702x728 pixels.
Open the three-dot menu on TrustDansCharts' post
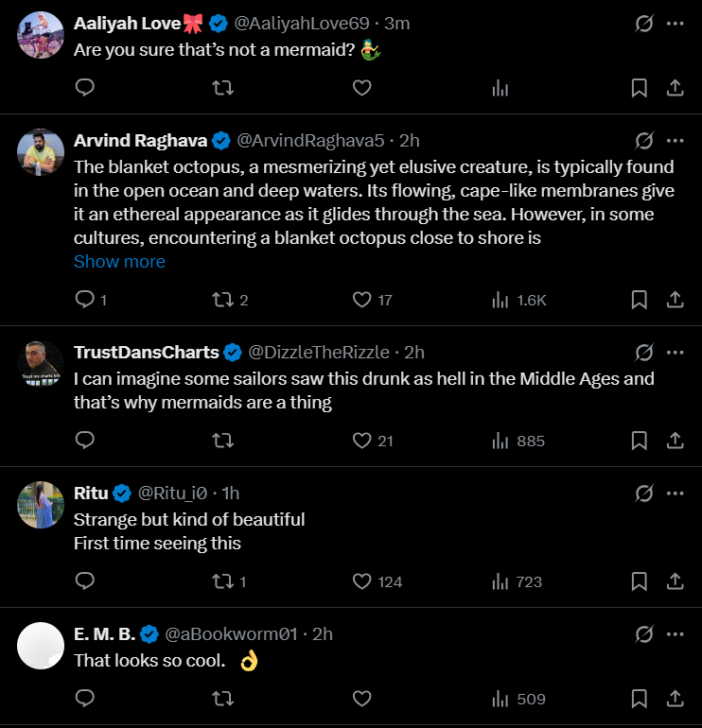pyautogui.click(x=675, y=353)
